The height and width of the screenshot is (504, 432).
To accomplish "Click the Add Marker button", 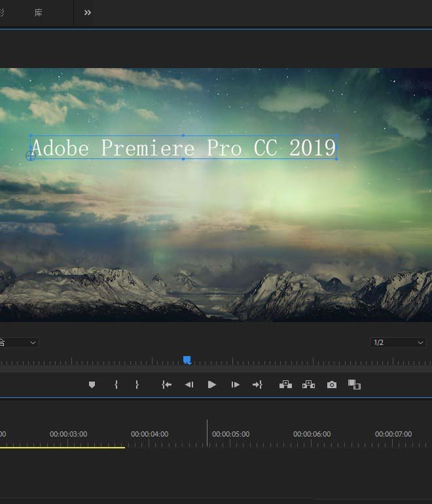I will pyautogui.click(x=92, y=385).
